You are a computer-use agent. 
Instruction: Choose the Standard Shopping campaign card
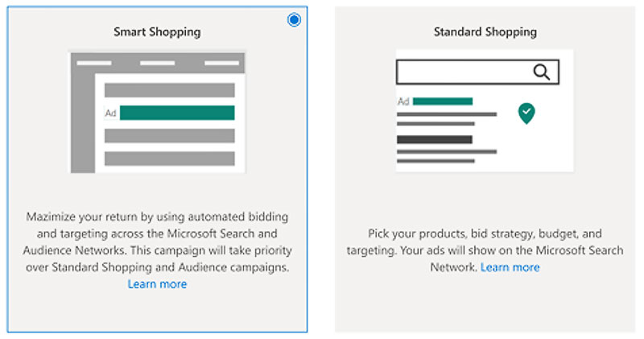pyautogui.click(x=485, y=169)
